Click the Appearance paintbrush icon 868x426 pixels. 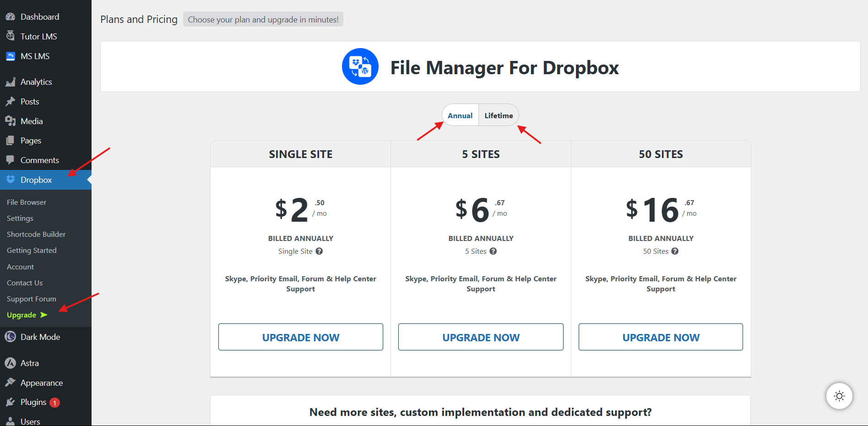click(x=10, y=382)
